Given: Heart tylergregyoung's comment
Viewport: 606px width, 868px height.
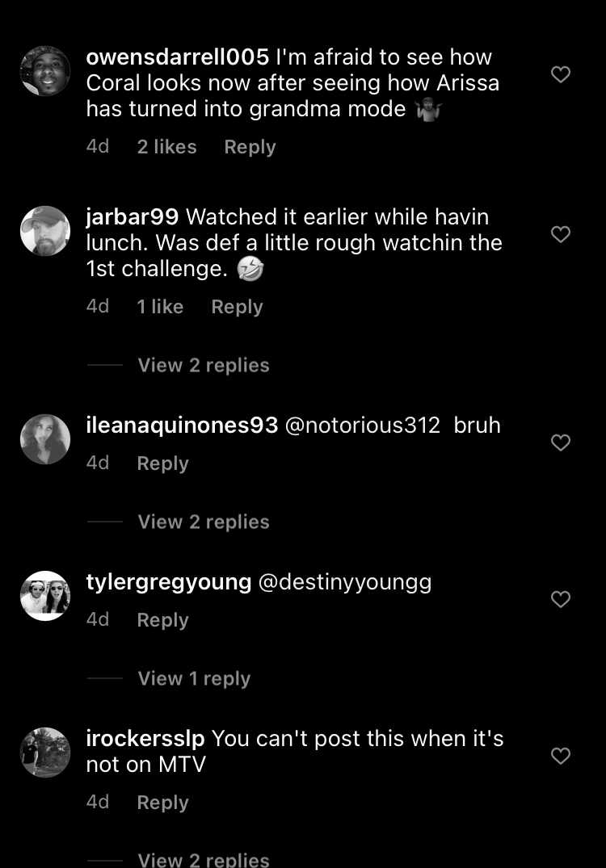Looking at the screenshot, I should [561, 599].
